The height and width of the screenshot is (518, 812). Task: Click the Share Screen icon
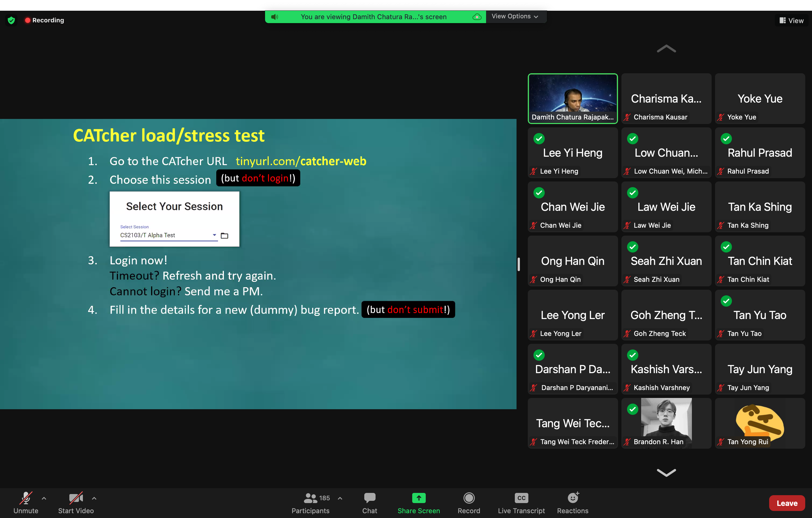tap(418, 498)
